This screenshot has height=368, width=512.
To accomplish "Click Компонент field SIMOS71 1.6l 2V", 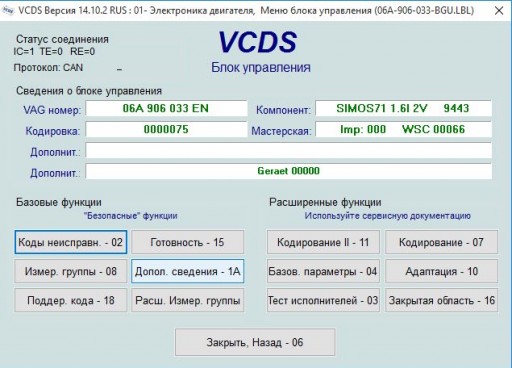I will point(403,108).
